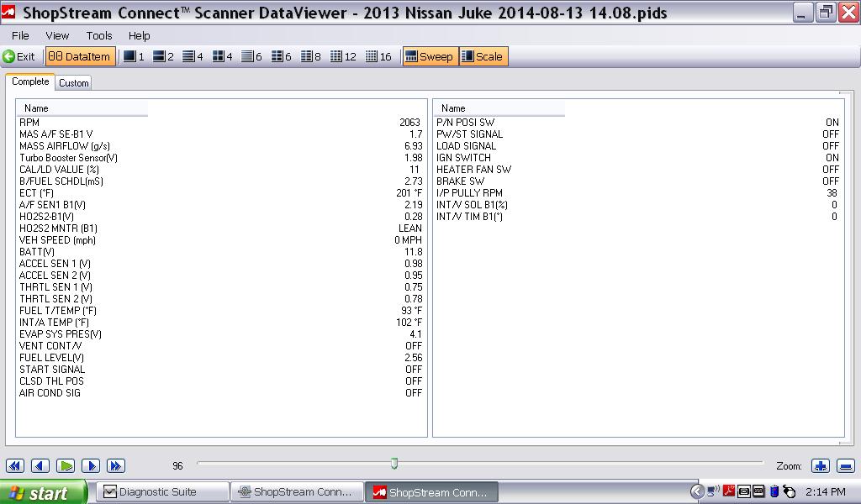Select the RPM data row
The height and width of the screenshot is (504, 861).
pos(221,123)
